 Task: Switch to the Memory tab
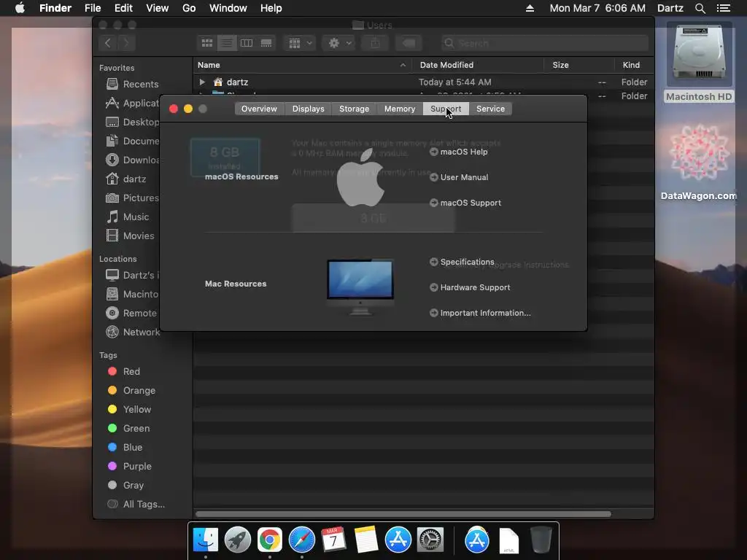click(400, 109)
